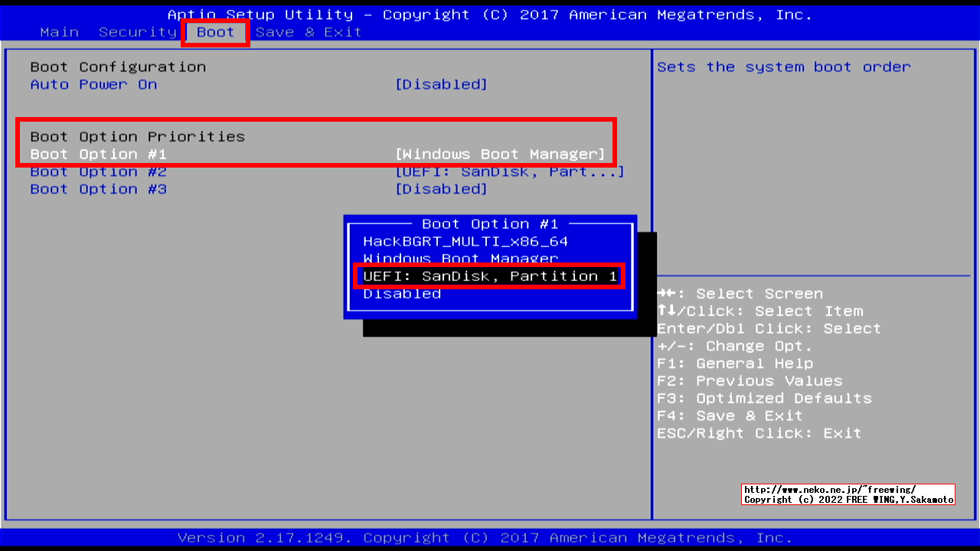Change the Boot Option #3 [Disabled] value
Viewport: 980px width, 551px height.
point(441,190)
